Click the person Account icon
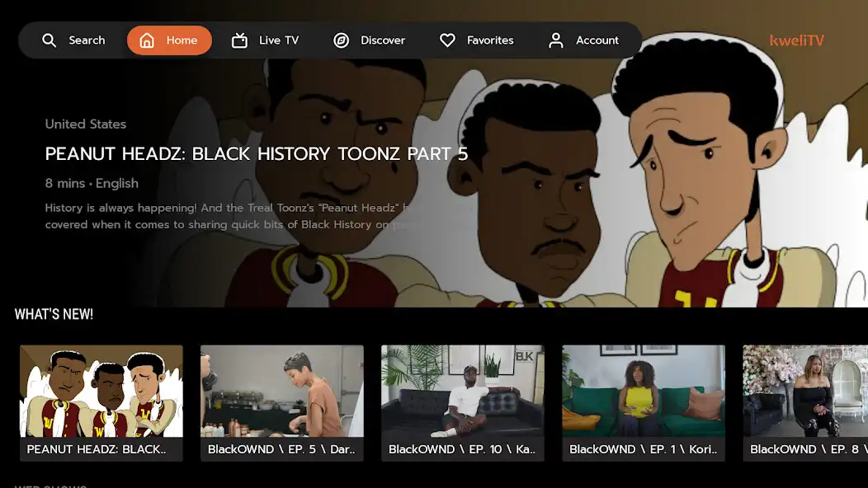Screen dimensions: 868x488 tap(556, 40)
